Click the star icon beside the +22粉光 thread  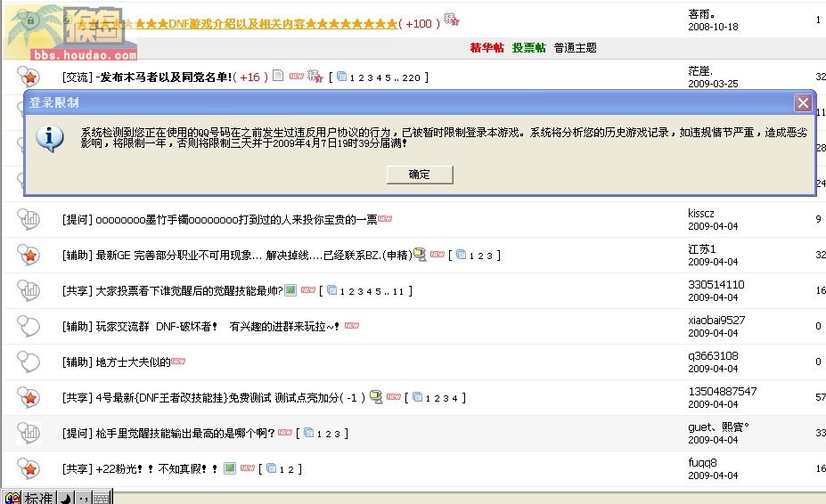click(x=29, y=468)
